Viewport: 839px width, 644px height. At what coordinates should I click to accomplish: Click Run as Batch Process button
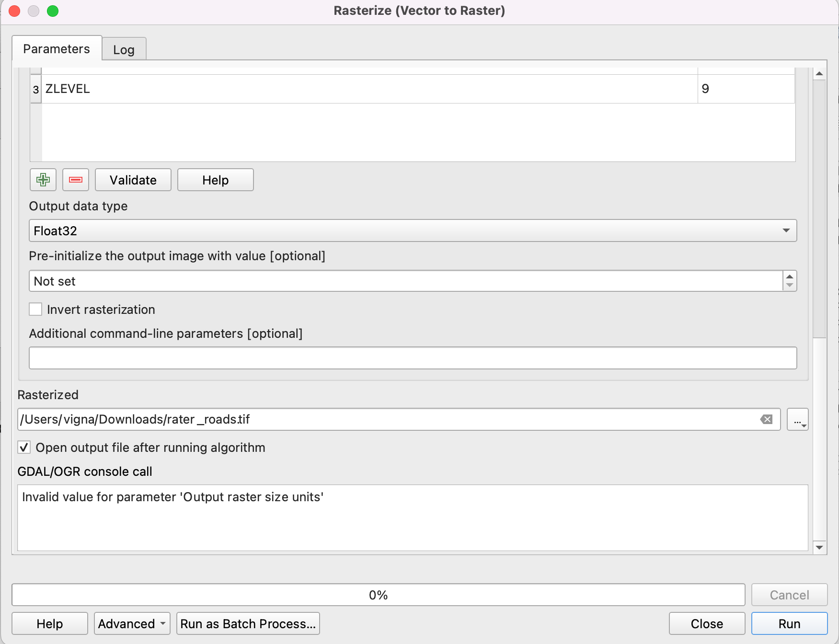[x=248, y=623]
